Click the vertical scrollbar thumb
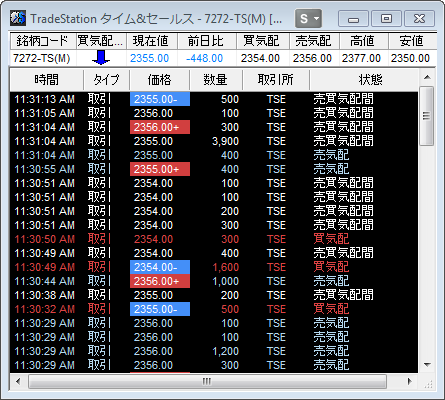Viewport: 445px width, 400px height. [x=427, y=116]
